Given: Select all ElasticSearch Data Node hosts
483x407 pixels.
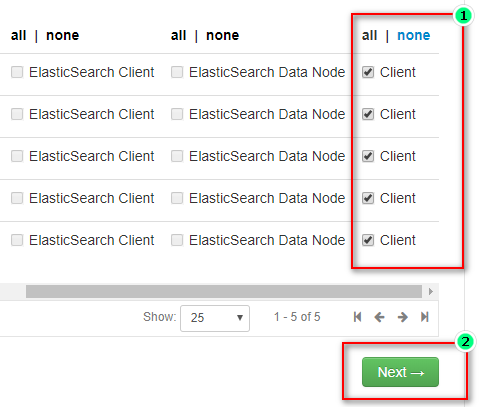Looking at the screenshot, I should coord(178,35).
